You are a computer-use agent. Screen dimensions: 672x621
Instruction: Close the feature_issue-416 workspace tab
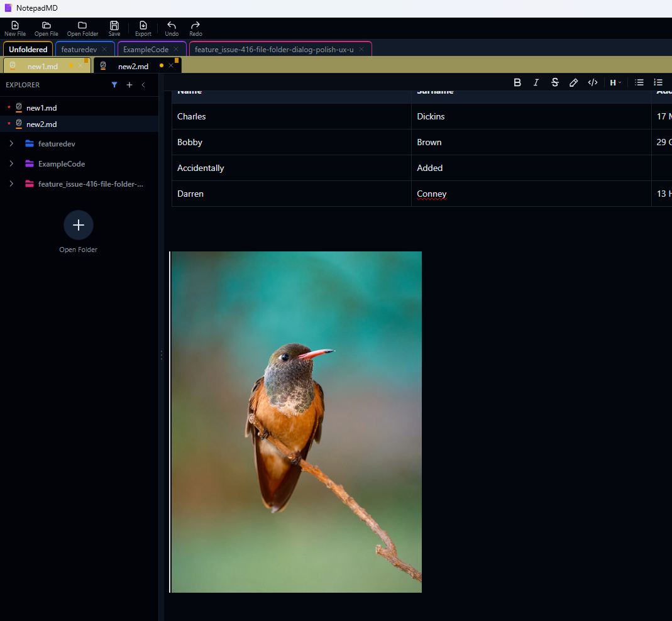pos(361,49)
